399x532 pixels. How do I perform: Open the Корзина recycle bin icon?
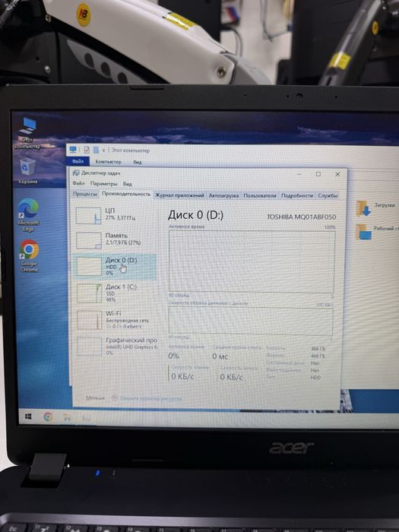coord(28,171)
